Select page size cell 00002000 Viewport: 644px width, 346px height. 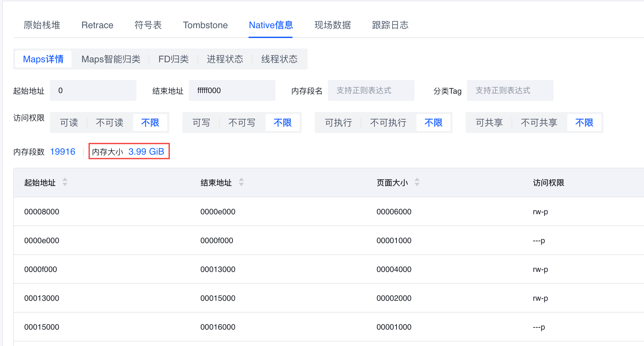pos(394,298)
